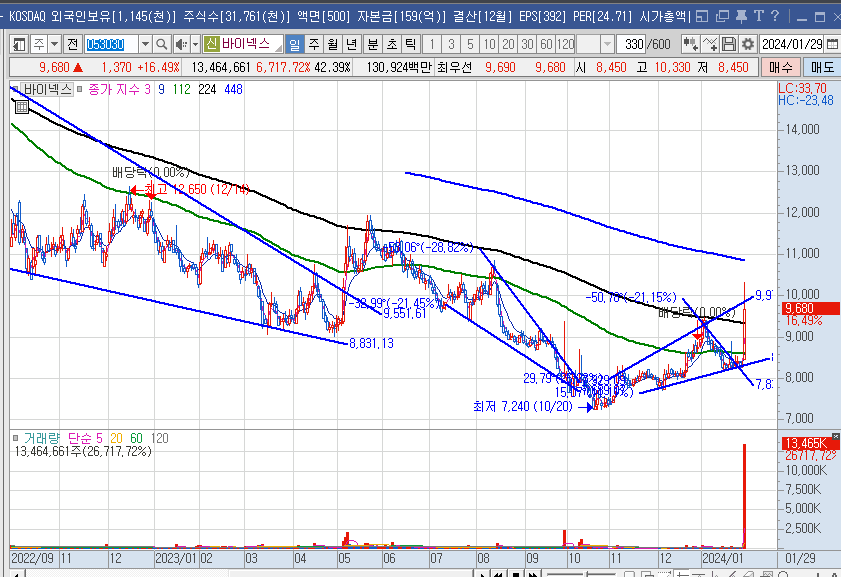The height and width of the screenshot is (577, 841).
Task: Switch to the 분 minute chart
Action: [x=373, y=44]
